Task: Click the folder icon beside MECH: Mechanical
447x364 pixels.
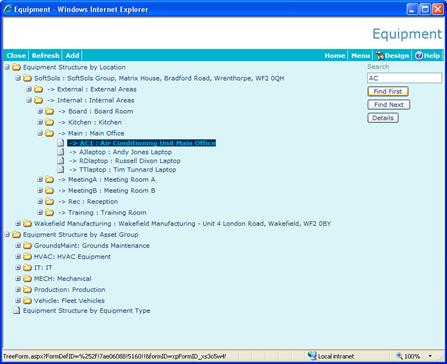Action: pos(27,279)
